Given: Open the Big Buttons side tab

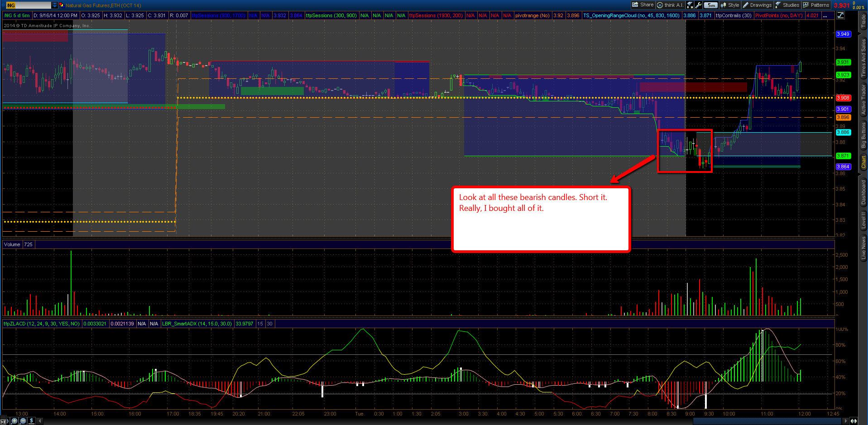Looking at the screenshot, I should (863, 135).
